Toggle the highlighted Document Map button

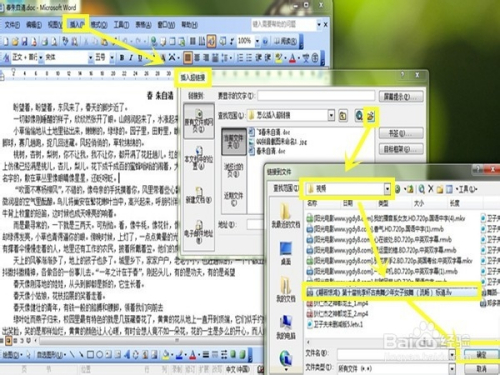pyautogui.click(x=211, y=41)
